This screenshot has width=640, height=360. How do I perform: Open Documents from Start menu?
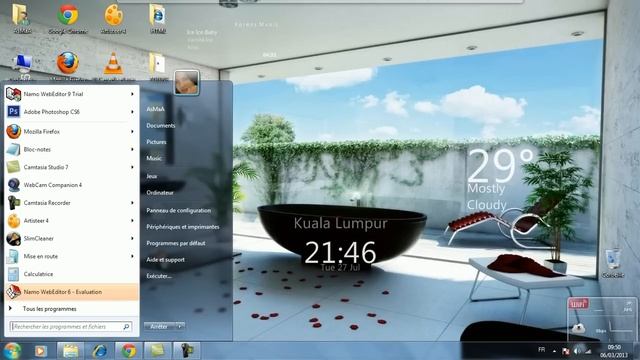(161, 126)
